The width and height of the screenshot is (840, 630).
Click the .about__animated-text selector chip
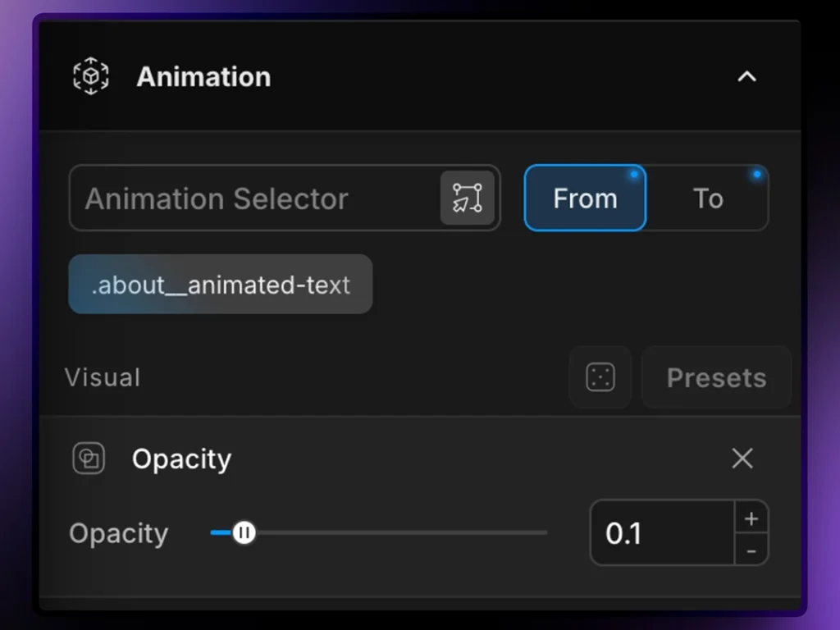click(220, 285)
